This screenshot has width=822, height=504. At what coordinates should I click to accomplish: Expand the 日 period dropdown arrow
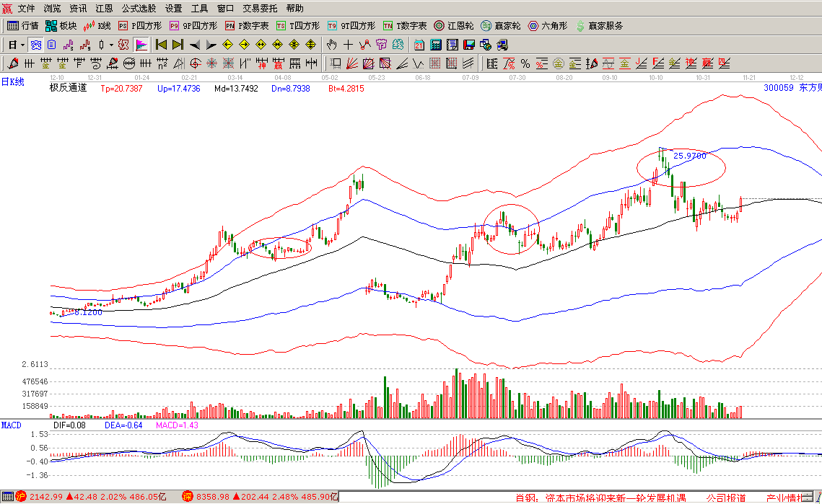point(22,45)
